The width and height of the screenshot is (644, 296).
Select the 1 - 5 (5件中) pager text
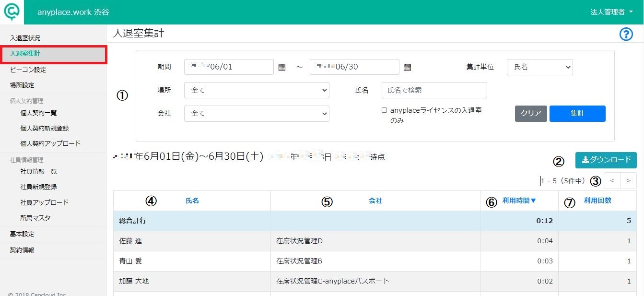[563, 181]
